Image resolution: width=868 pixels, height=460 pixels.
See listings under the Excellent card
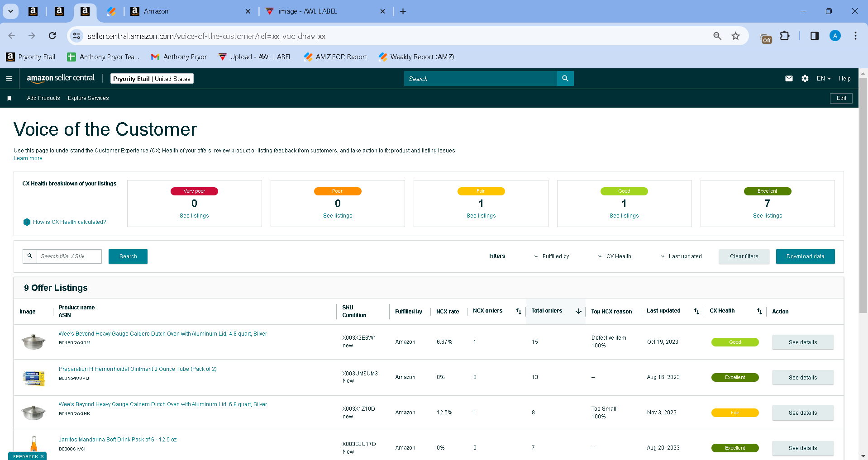pos(768,216)
